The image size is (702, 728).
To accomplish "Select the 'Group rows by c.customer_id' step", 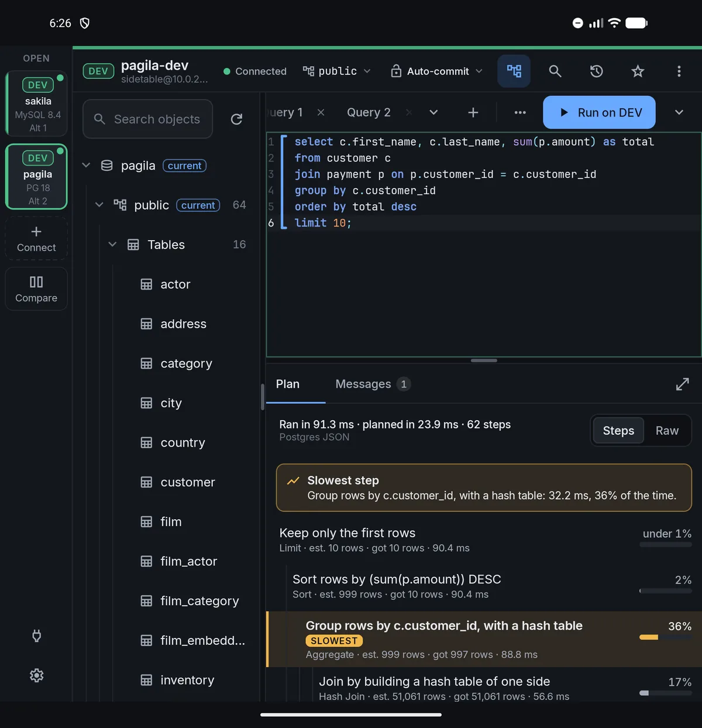I will 484,639.
